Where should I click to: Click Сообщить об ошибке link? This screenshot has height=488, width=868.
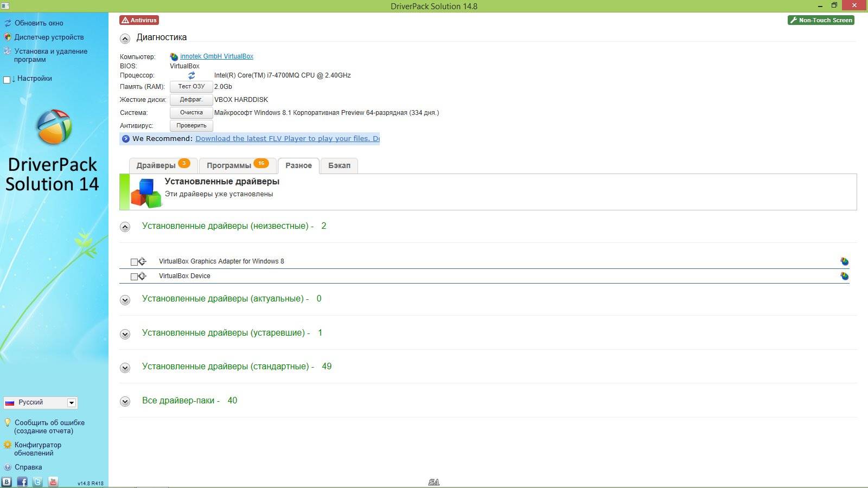point(49,427)
